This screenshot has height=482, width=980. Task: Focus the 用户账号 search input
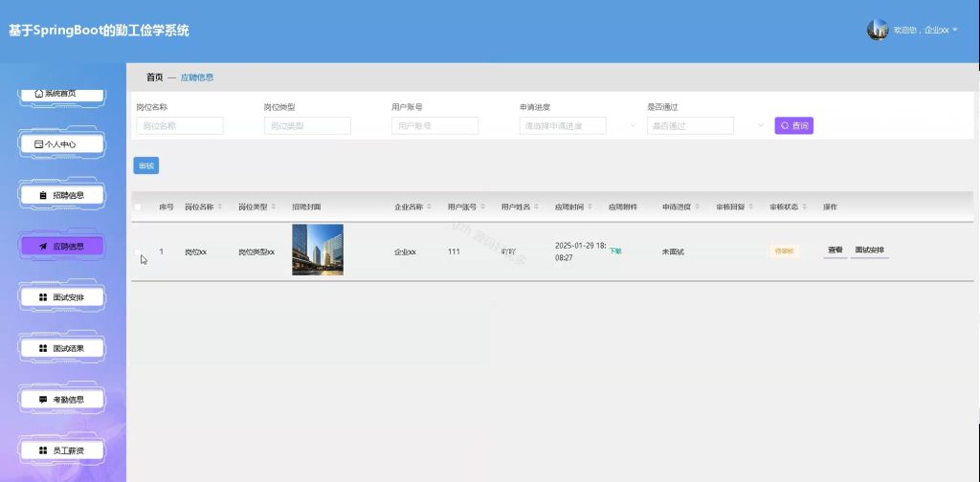click(x=435, y=125)
